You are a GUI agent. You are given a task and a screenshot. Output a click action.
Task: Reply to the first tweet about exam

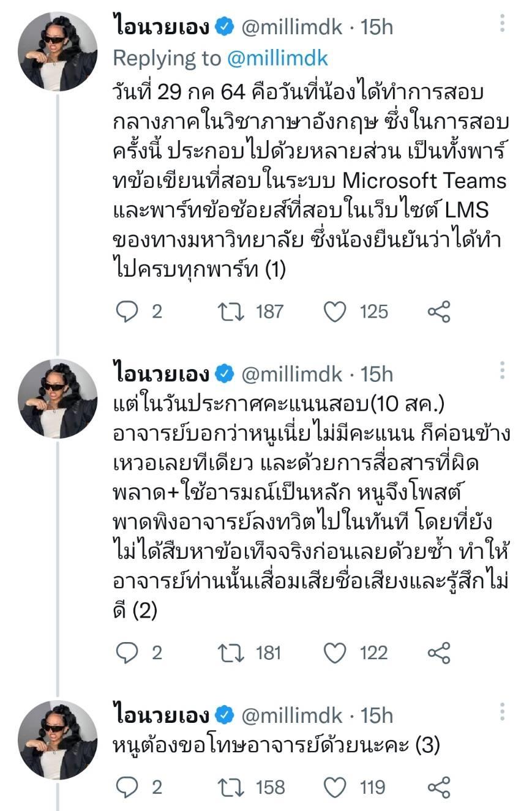pos(127,312)
